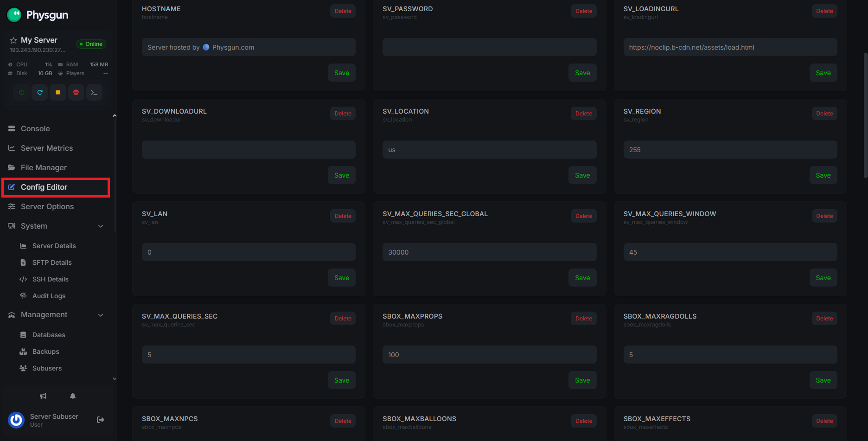Kill the server with the red skull icon
Viewport: 868px width, 441px height.
(76, 92)
